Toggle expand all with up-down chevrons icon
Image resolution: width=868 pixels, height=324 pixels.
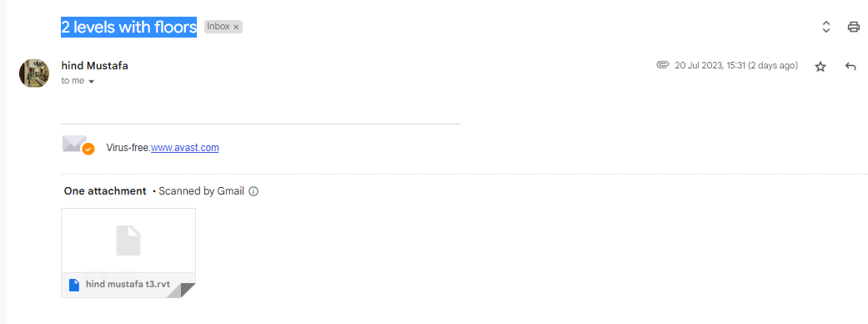(x=826, y=27)
